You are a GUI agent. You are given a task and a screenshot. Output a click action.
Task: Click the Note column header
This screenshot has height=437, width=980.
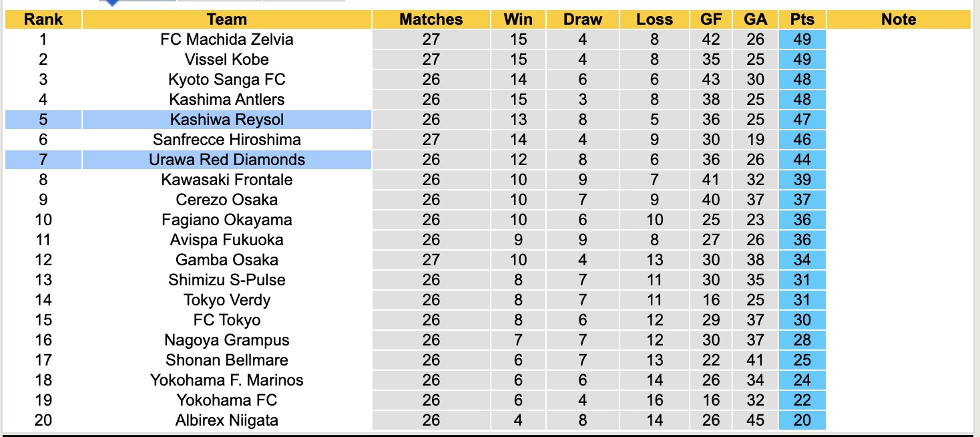click(x=899, y=19)
